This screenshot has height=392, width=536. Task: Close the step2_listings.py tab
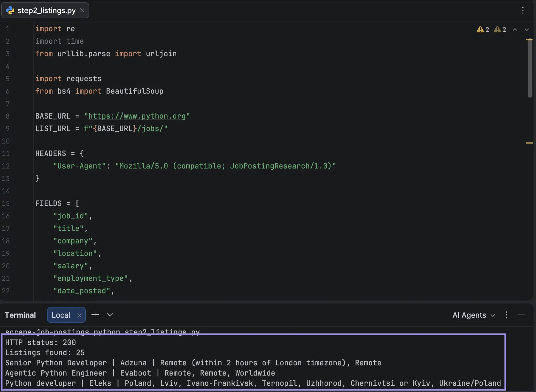point(82,10)
